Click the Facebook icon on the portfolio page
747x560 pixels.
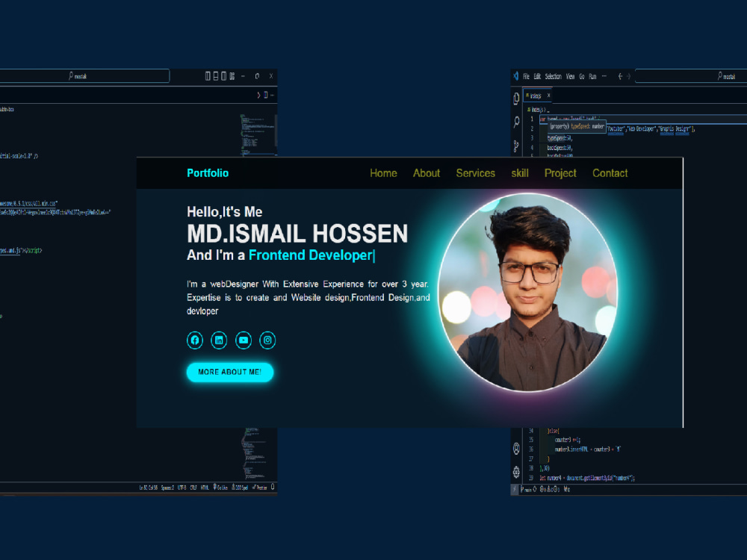[194, 340]
